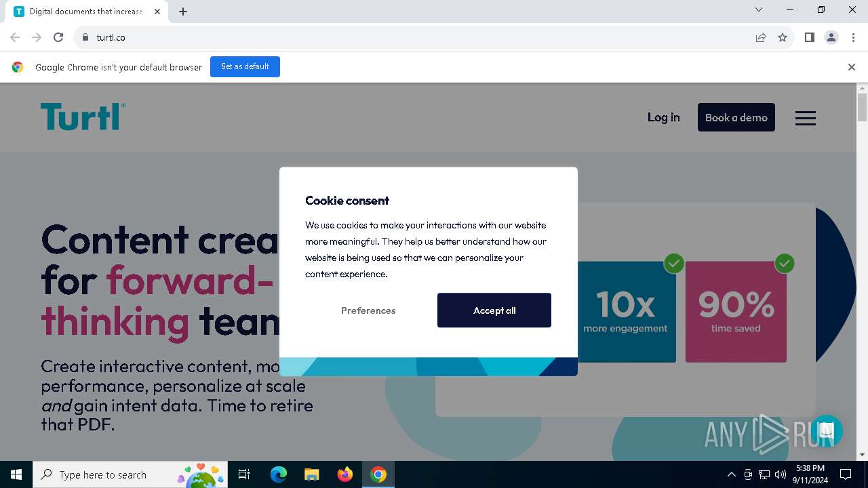Click the page vertical scrollbar thumb

pyautogui.click(x=862, y=108)
